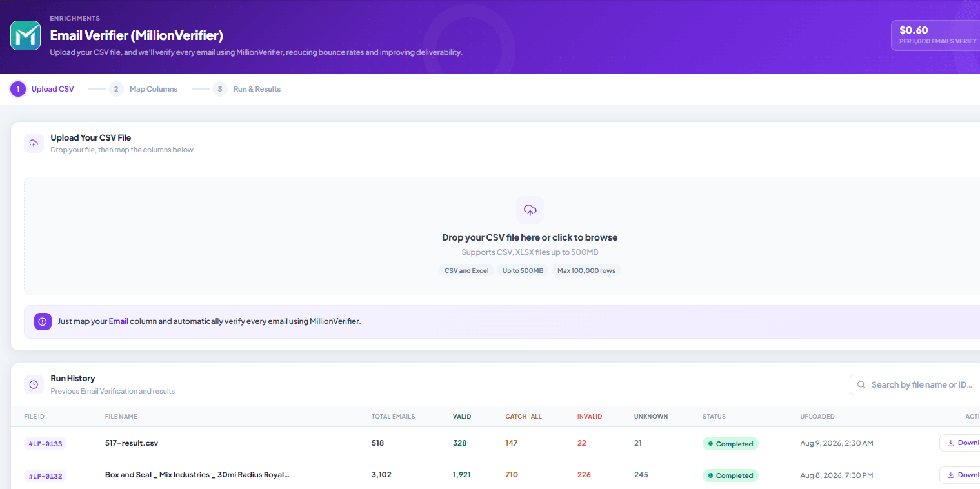Click the Box and Seal _ Mix Industries file name
Screen dimensions: 980x489
coord(197,475)
